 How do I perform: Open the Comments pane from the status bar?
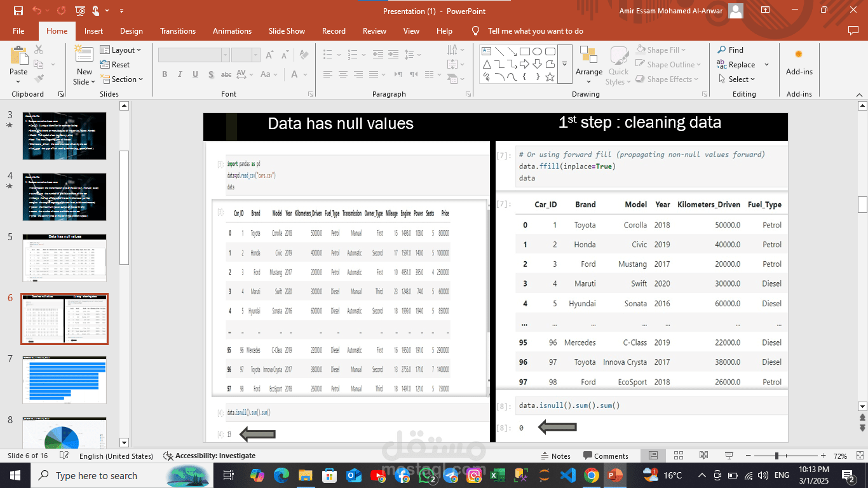coord(606,456)
